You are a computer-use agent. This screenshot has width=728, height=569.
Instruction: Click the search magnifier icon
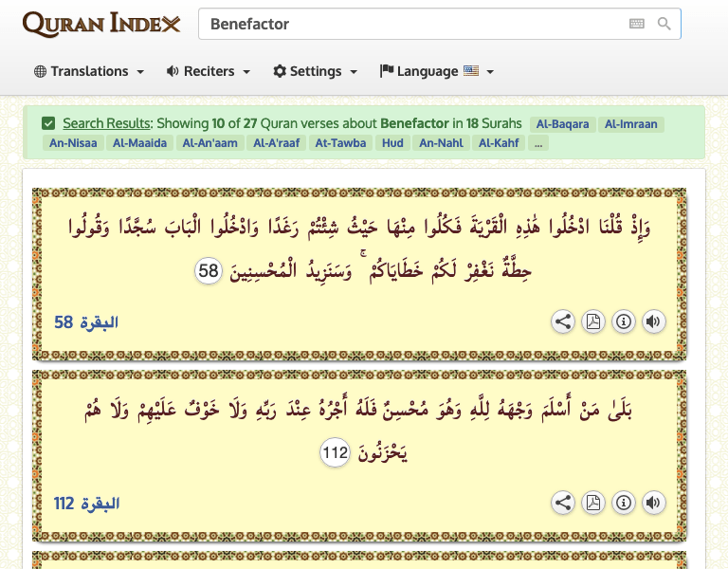664,24
